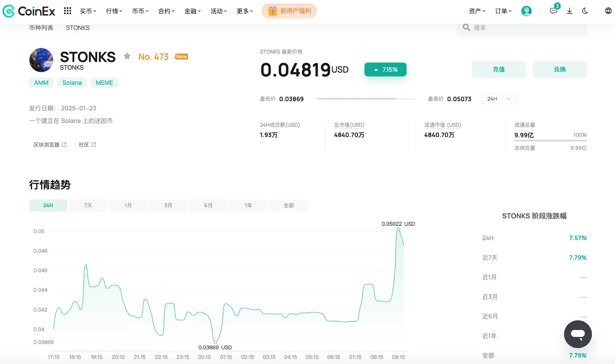615x364 pixels.
Task: Open the 社区 community link
Action: 87,145
